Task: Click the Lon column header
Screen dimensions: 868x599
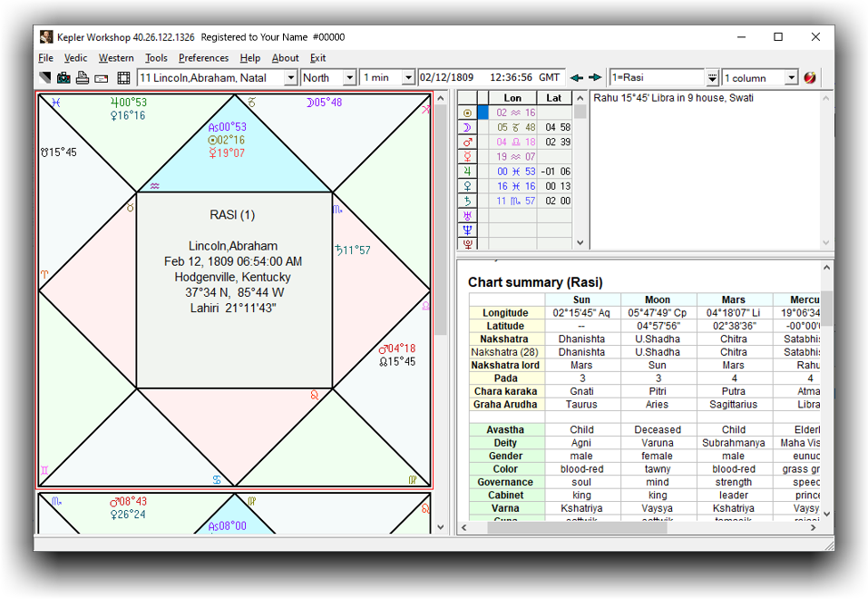Action: [512, 98]
